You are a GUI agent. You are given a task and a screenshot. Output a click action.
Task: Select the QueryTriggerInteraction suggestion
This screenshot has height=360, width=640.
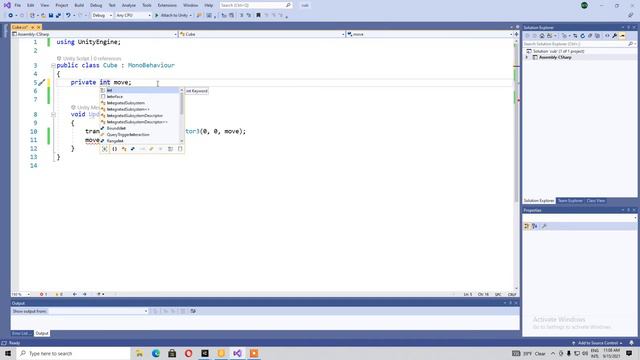tap(140, 135)
